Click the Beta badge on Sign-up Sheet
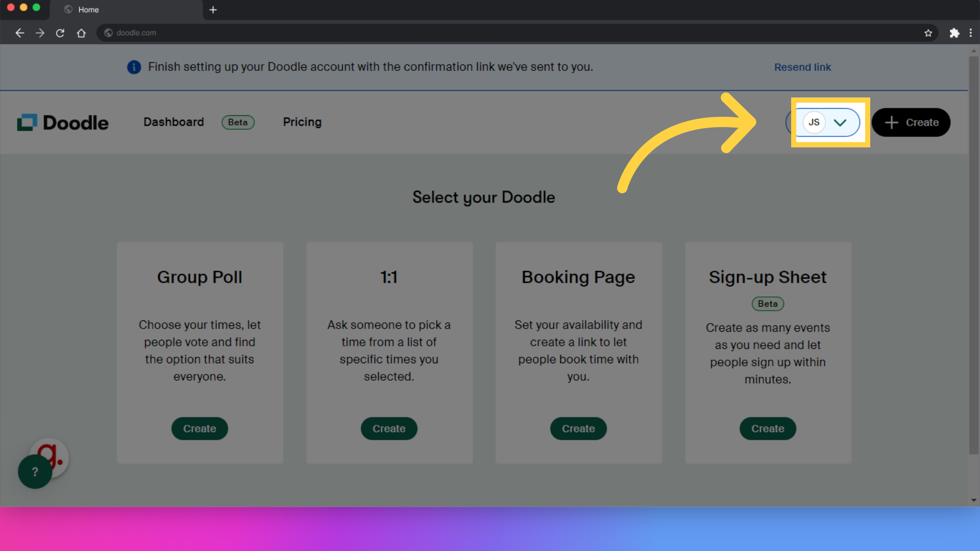The image size is (980, 551). [767, 303]
